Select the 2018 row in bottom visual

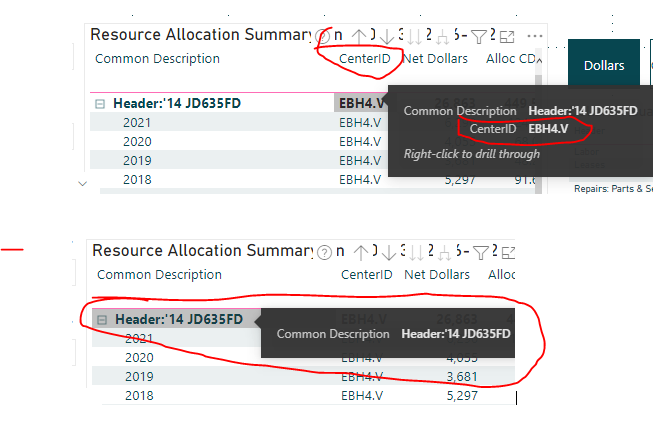(304, 396)
